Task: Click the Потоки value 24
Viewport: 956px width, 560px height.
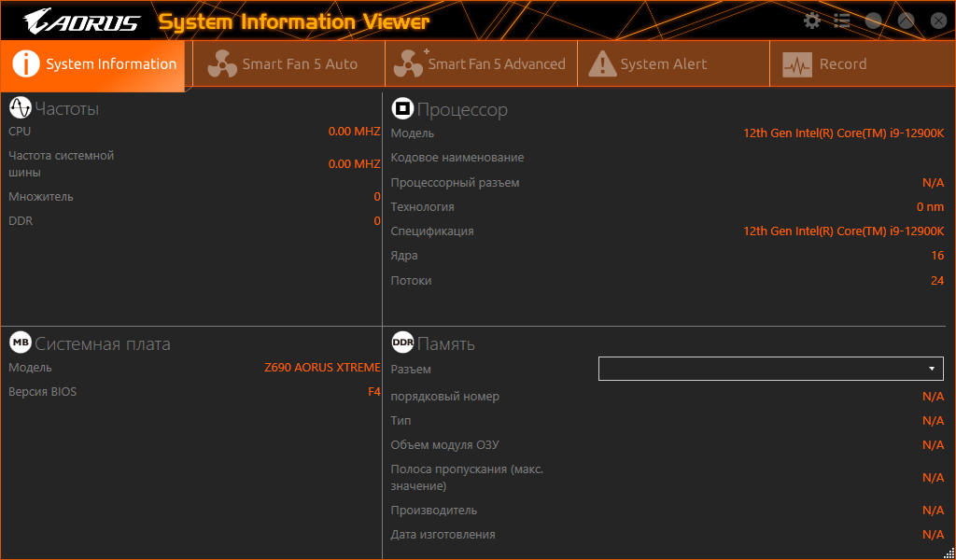Action: pos(937,281)
